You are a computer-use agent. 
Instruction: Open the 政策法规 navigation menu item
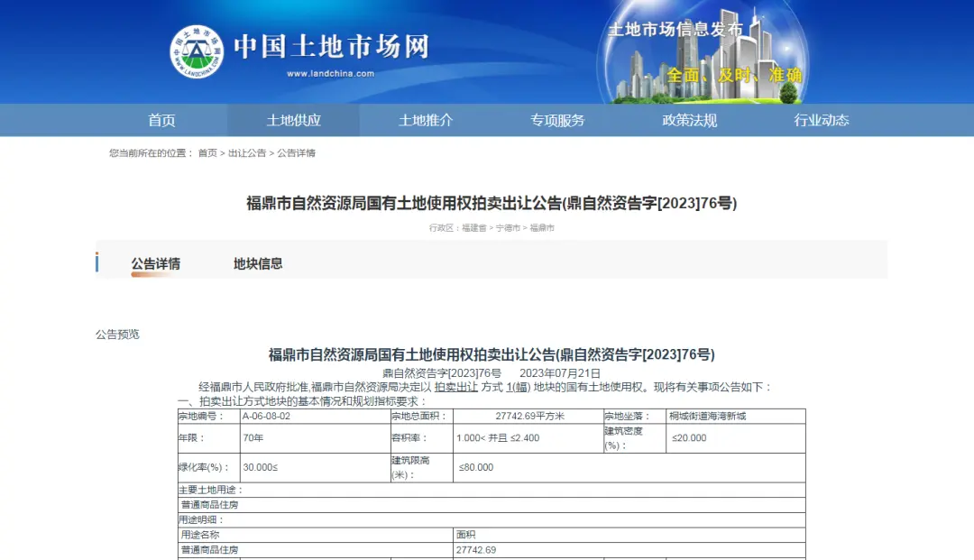pyautogui.click(x=690, y=120)
